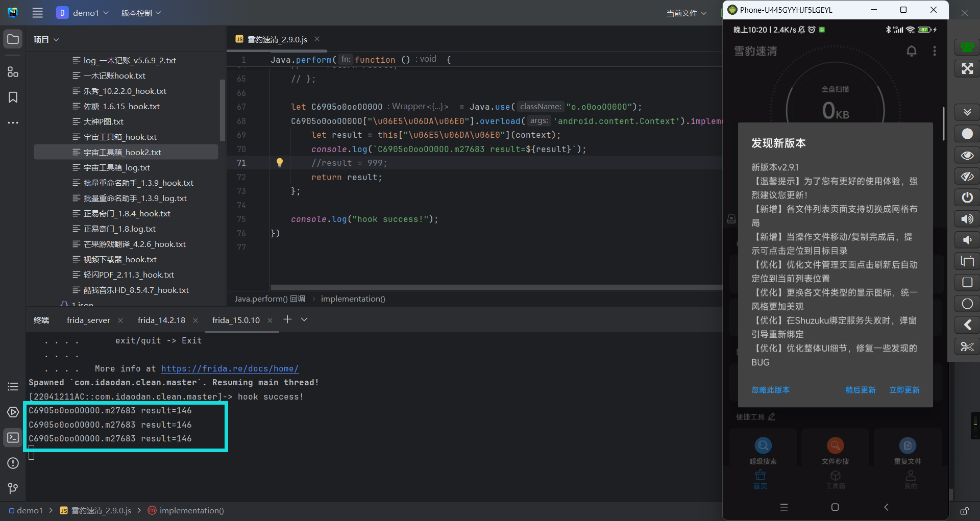Image resolution: width=980 pixels, height=521 pixels.
Task: Increase volume in phone toolbar
Action: point(967,219)
